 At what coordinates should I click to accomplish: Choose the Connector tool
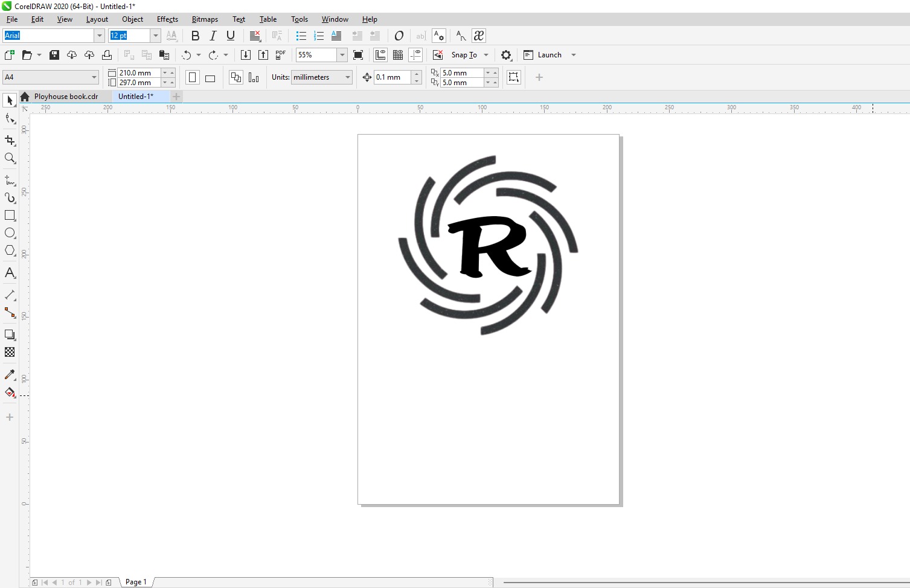pyautogui.click(x=10, y=313)
